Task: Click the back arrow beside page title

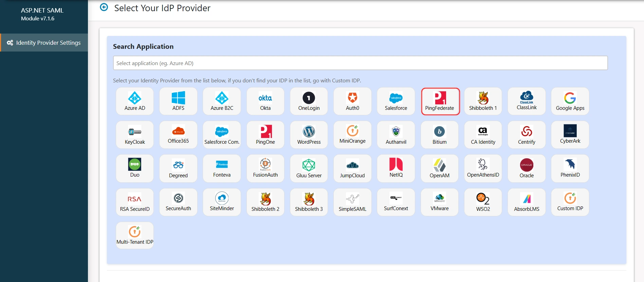Action: pyautogui.click(x=104, y=7)
